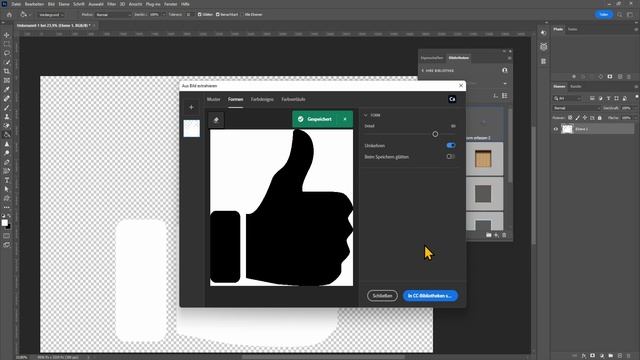This screenshot has height=360, width=640.
Task: Lock all icon in Layers panel
Action: [x=599, y=118]
